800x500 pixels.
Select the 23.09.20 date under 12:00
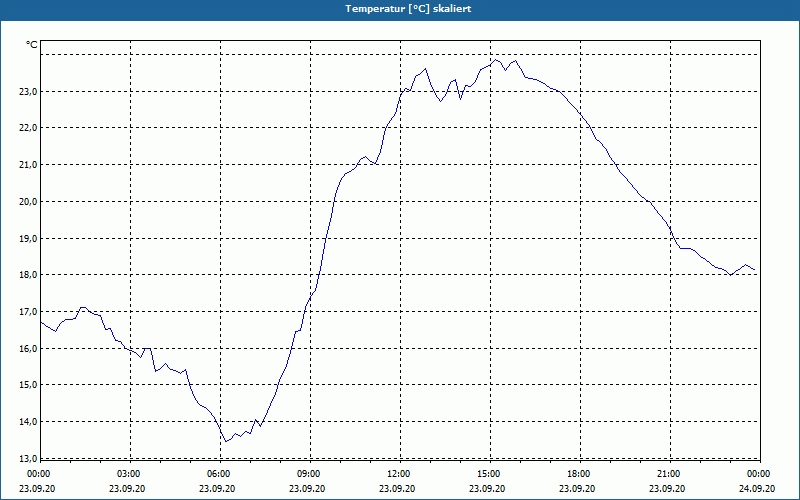[x=397, y=488]
